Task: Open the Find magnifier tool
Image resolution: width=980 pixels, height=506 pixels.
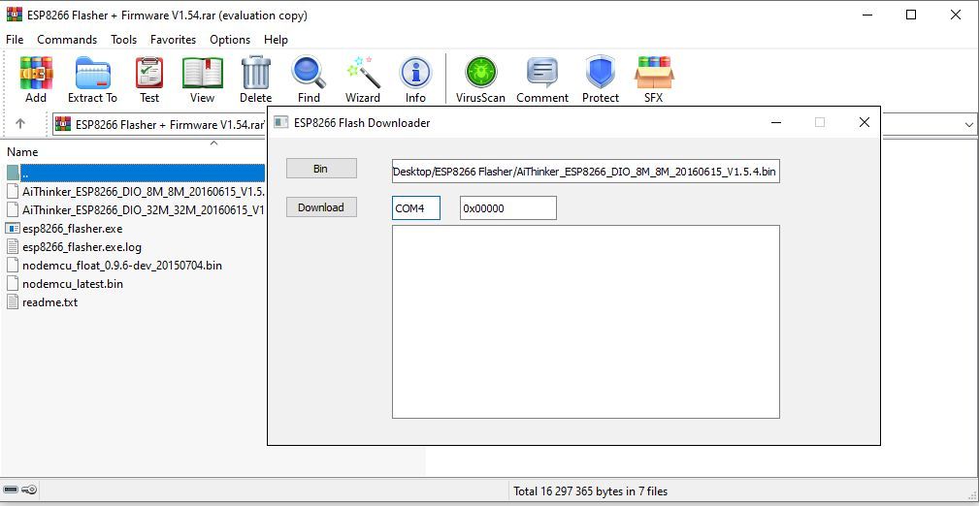Action: click(x=309, y=79)
